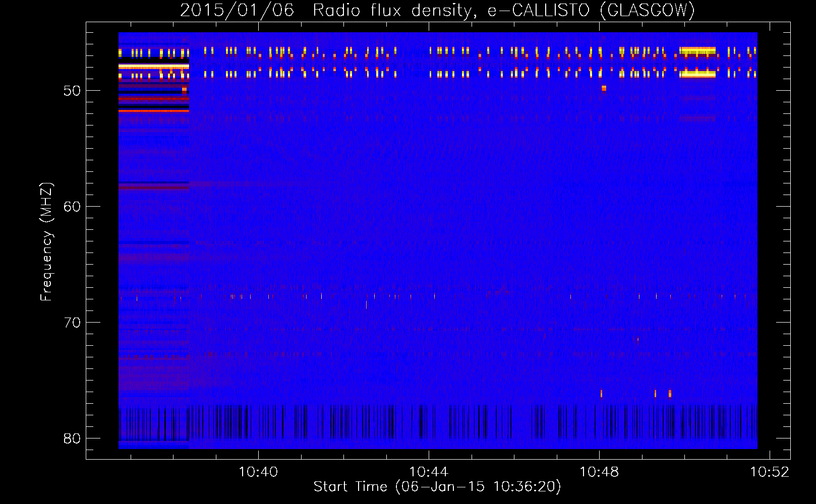Click the 80 frequency tick label
Viewport: 816px width, 504px height.
tap(72, 438)
